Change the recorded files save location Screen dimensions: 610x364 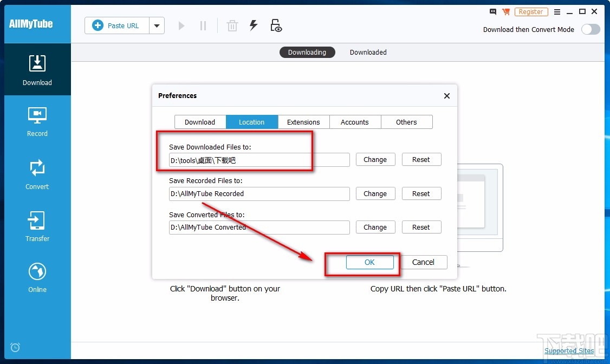[x=375, y=194]
